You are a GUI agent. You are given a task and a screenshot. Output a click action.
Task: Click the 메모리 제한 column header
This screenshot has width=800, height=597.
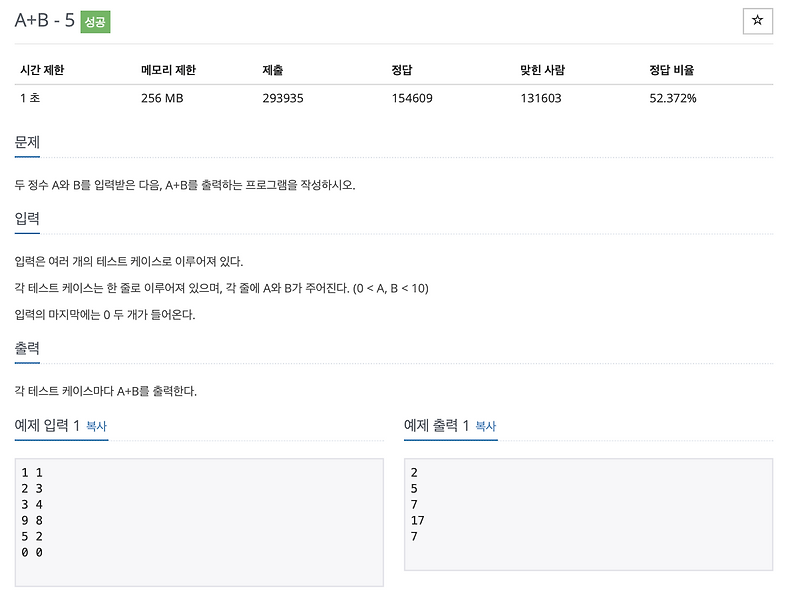click(x=168, y=68)
